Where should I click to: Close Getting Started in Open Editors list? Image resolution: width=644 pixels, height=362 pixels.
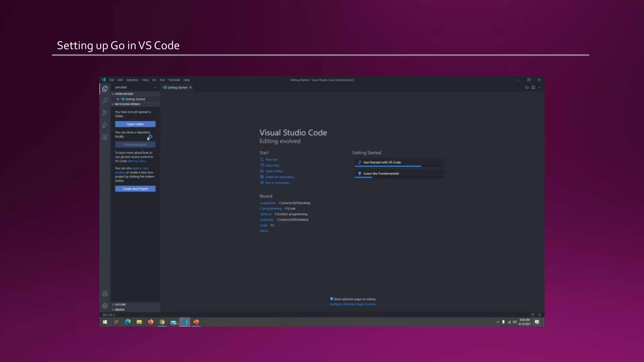118,99
